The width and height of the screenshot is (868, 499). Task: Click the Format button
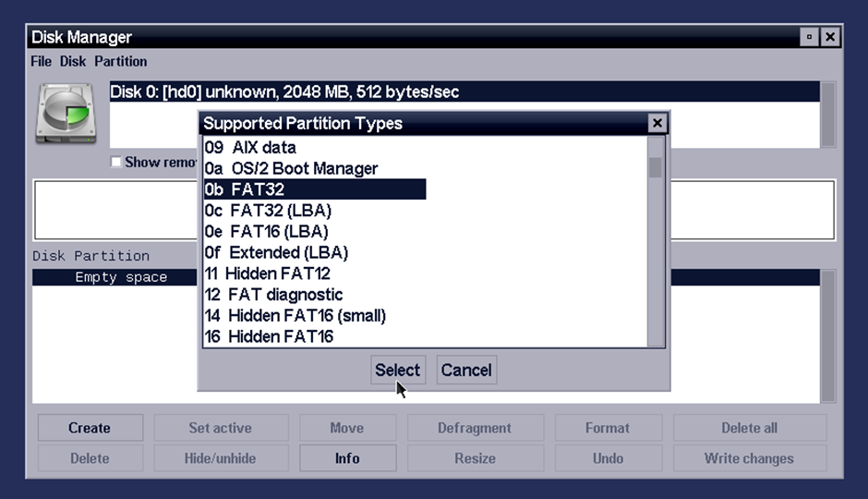pos(608,428)
